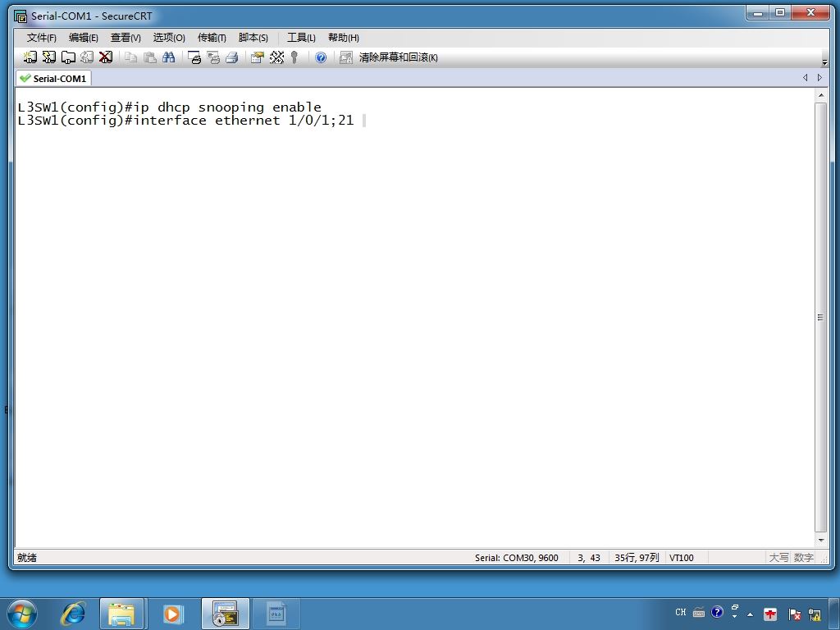This screenshot has height=630, width=840.
Task: Show hidden tray icons arrow
Action: [x=750, y=614]
